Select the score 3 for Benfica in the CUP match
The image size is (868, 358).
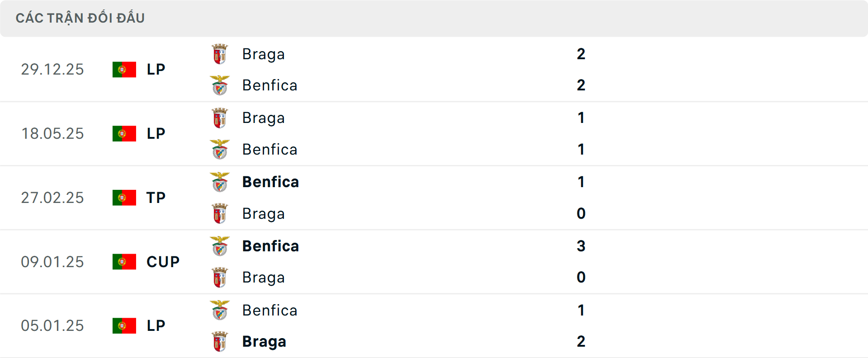click(581, 246)
